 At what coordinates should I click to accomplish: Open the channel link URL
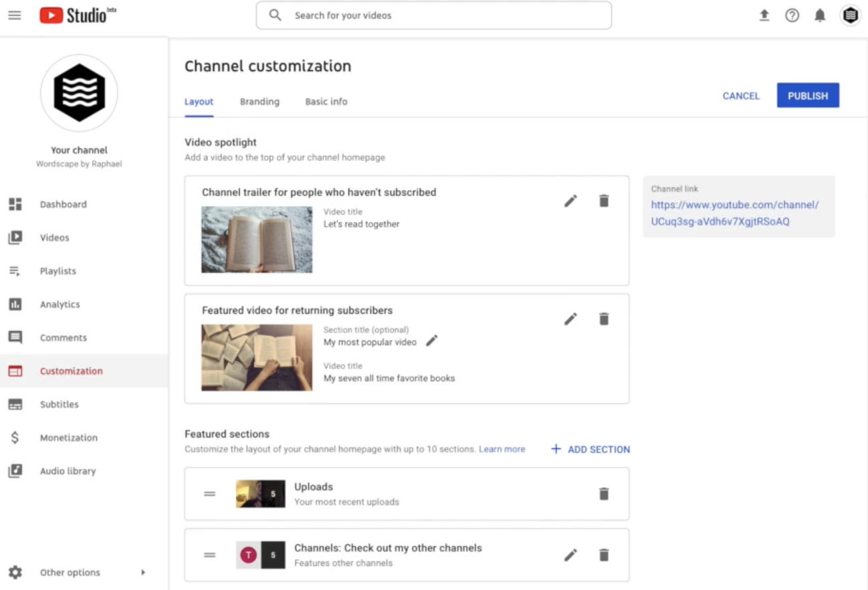tap(734, 213)
